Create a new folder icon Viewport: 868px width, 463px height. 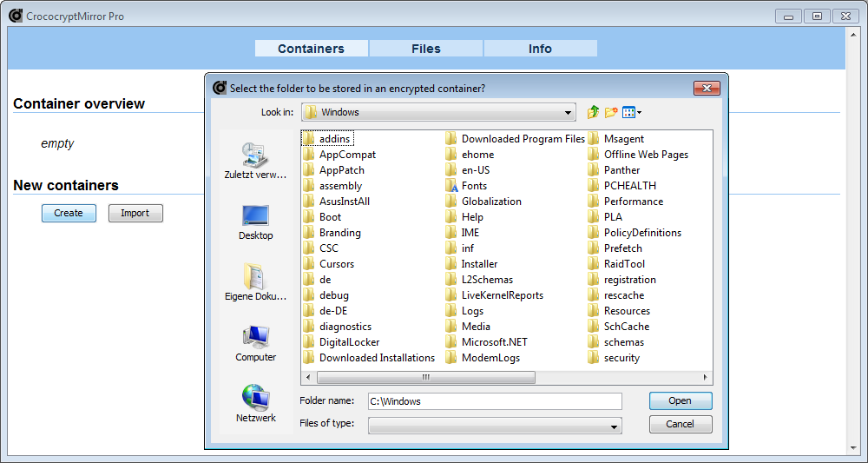[x=610, y=112]
